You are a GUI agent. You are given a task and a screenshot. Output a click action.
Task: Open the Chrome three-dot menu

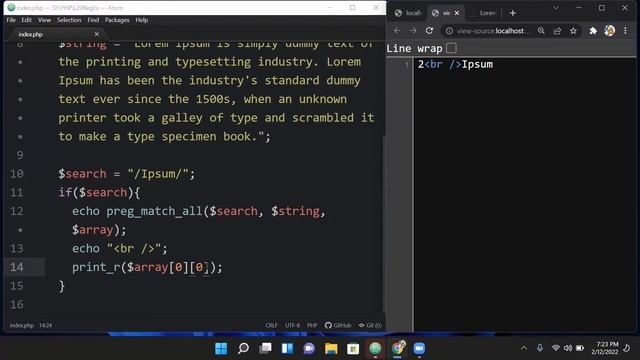(625, 31)
